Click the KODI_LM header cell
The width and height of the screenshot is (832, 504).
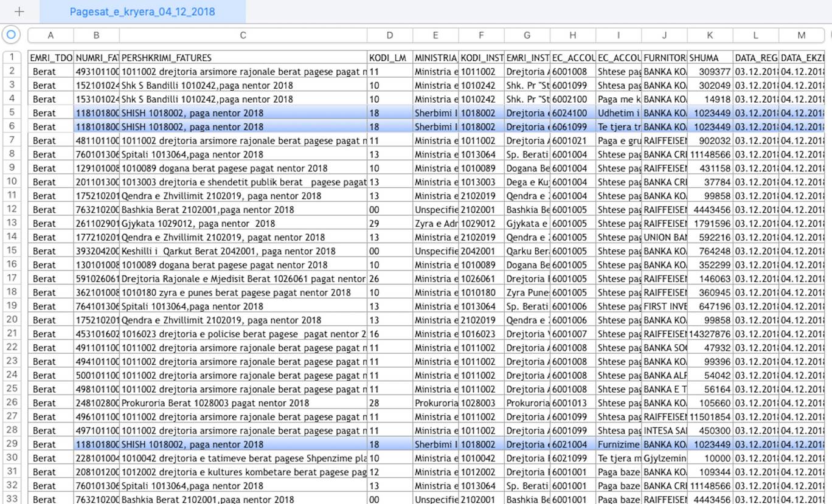click(x=389, y=58)
